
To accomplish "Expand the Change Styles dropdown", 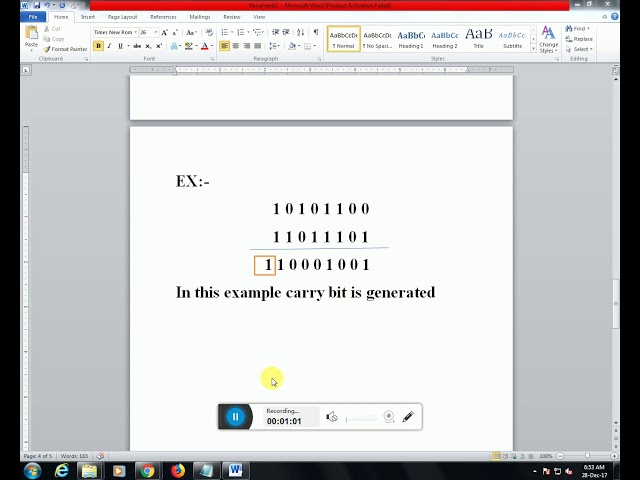I will click(x=549, y=41).
